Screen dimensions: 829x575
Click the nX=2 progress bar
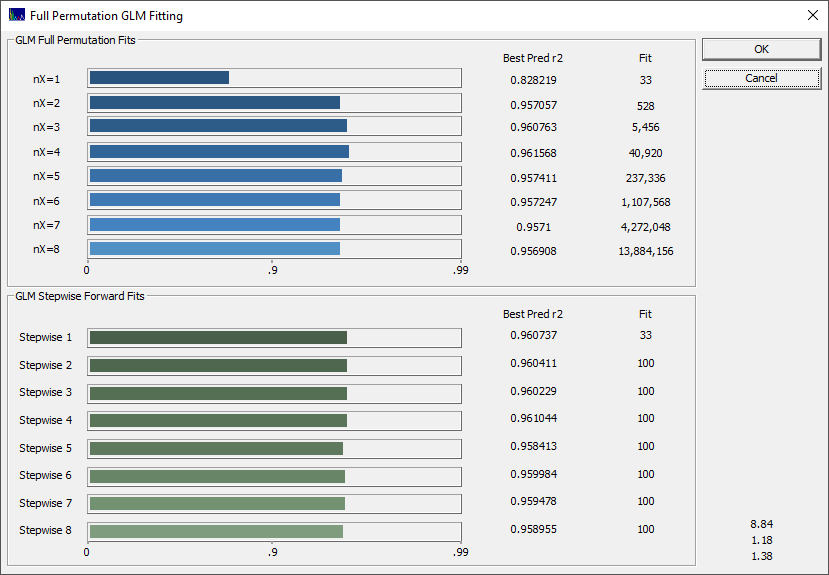click(274, 103)
